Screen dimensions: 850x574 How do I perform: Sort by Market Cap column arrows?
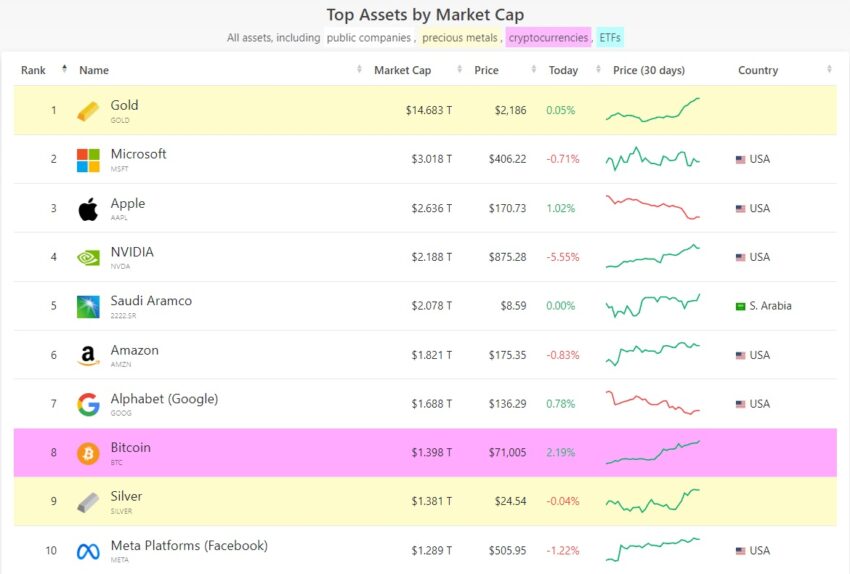click(x=459, y=69)
